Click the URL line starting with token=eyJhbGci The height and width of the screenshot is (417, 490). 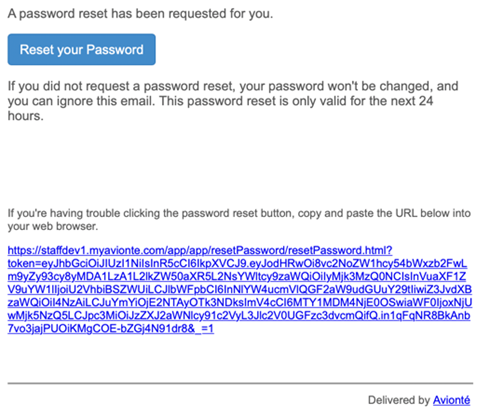237,263
